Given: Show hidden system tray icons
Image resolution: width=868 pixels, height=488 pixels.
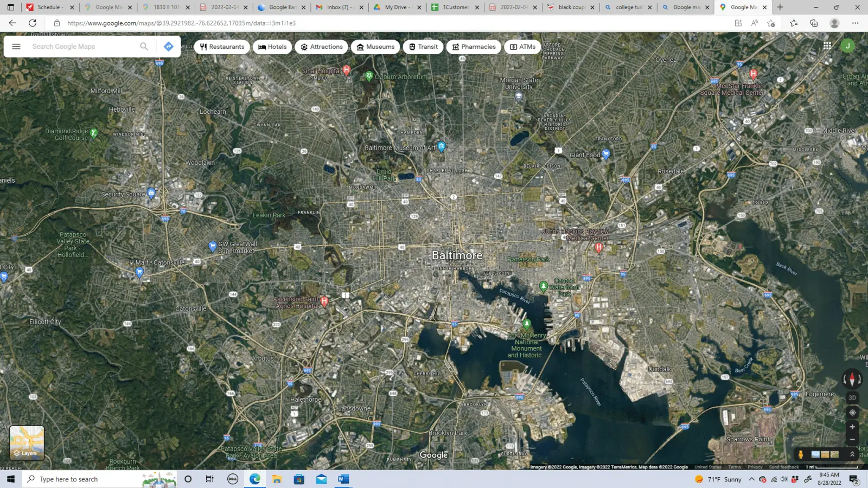Looking at the screenshot, I should (751, 479).
